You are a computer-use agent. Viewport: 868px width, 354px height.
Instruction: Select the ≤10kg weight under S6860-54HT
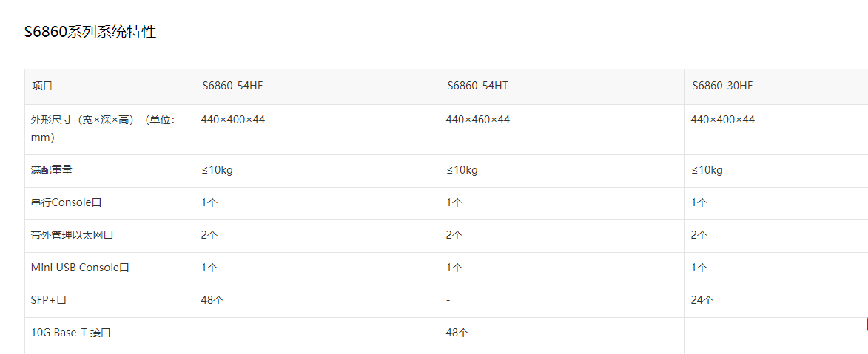tap(462, 171)
